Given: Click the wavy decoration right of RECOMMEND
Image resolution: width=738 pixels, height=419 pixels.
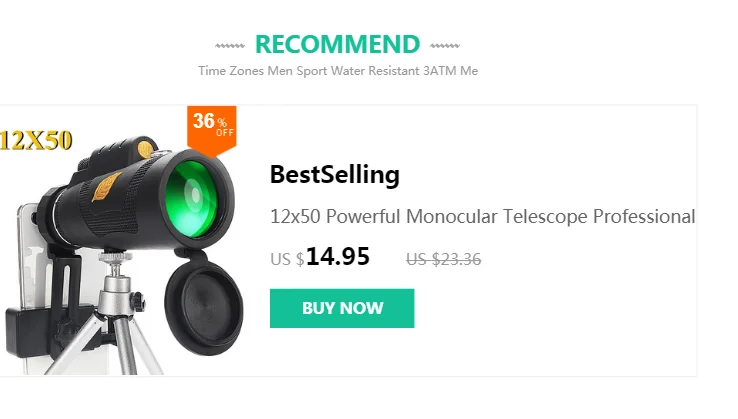Looking at the screenshot, I should pyautogui.click(x=444, y=46).
